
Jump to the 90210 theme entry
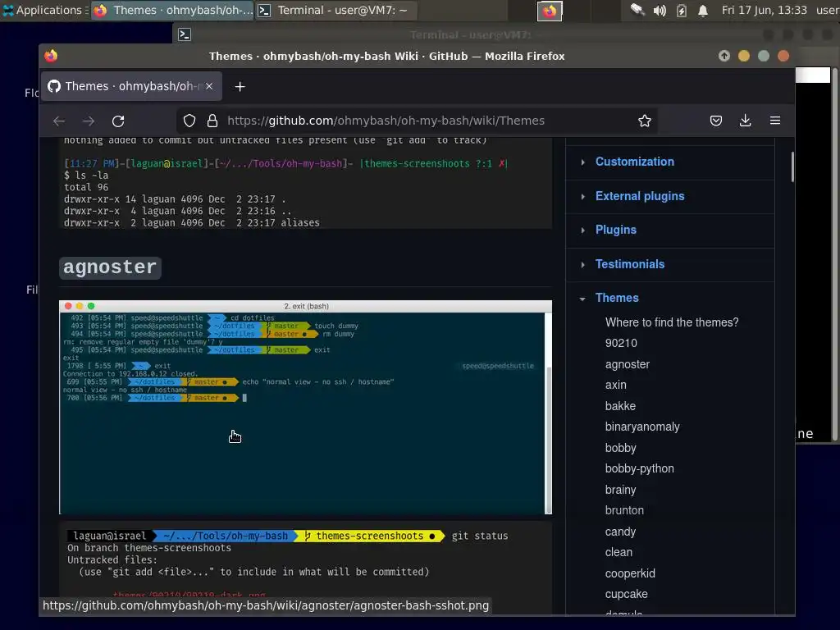pyautogui.click(x=621, y=344)
